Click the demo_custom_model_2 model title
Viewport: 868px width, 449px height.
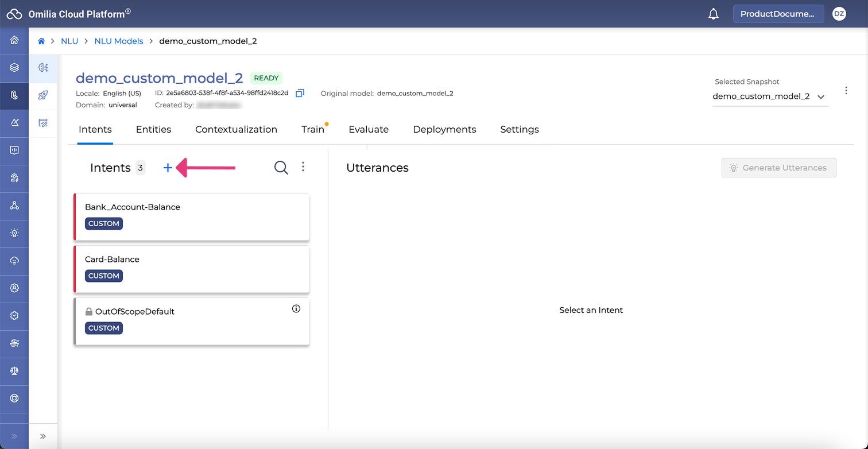(160, 78)
